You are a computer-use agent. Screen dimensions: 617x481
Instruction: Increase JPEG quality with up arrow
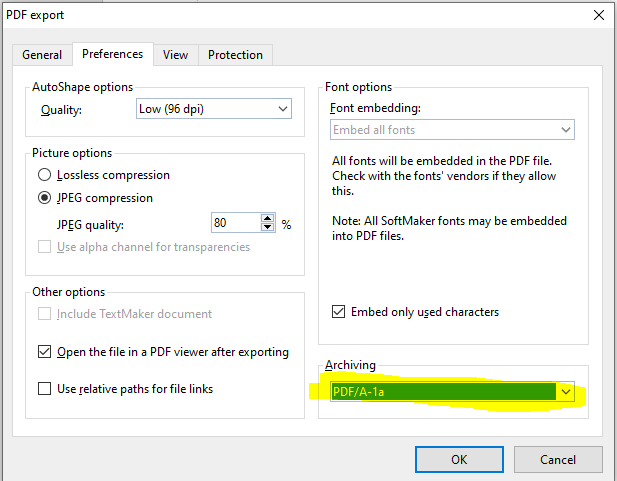(x=267, y=219)
